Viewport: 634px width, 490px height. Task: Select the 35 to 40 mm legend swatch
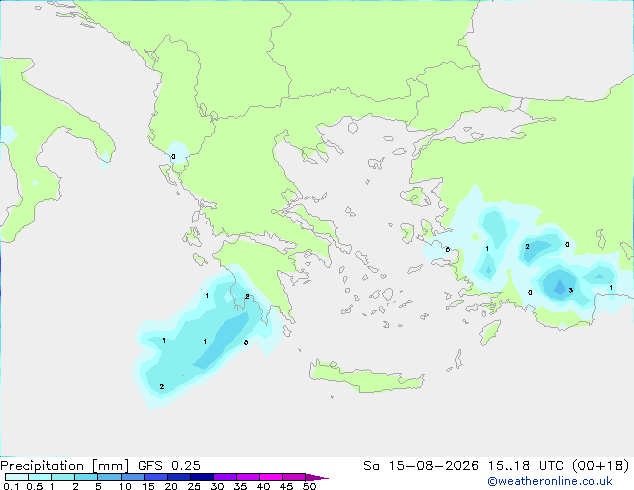tap(248, 477)
